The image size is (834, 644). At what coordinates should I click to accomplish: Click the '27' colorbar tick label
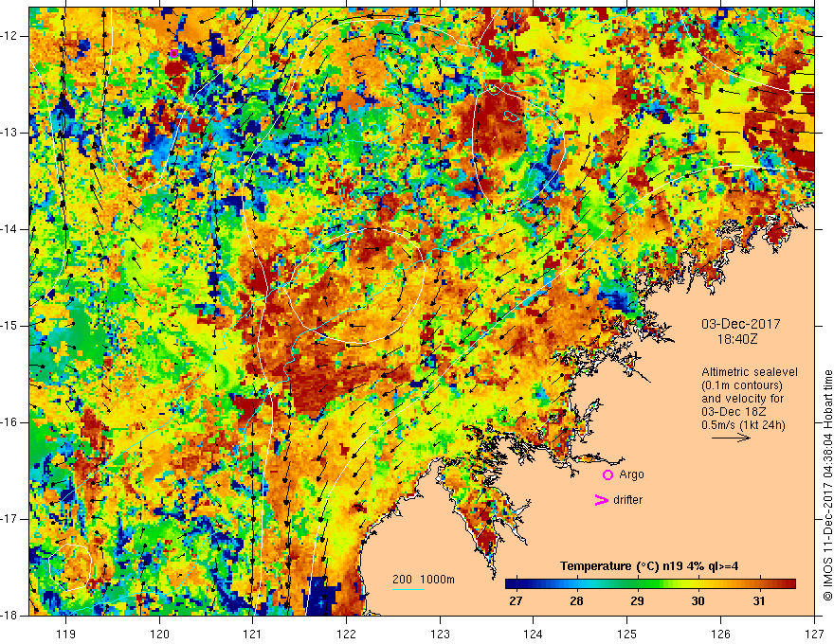point(516,601)
